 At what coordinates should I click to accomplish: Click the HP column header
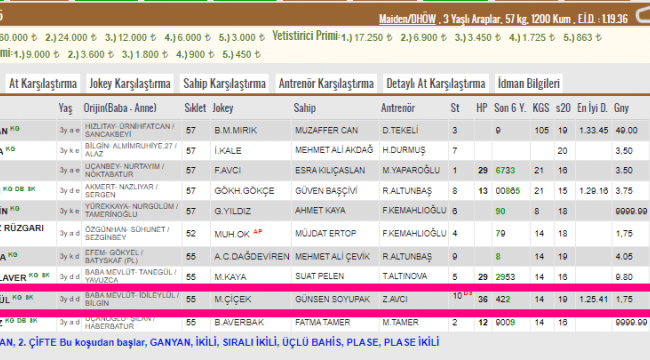click(482, 108)
